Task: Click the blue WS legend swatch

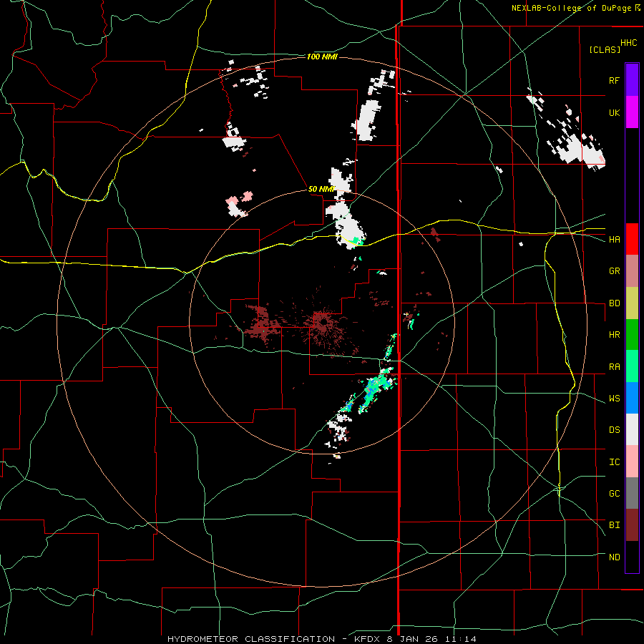Action: [632, 398]
